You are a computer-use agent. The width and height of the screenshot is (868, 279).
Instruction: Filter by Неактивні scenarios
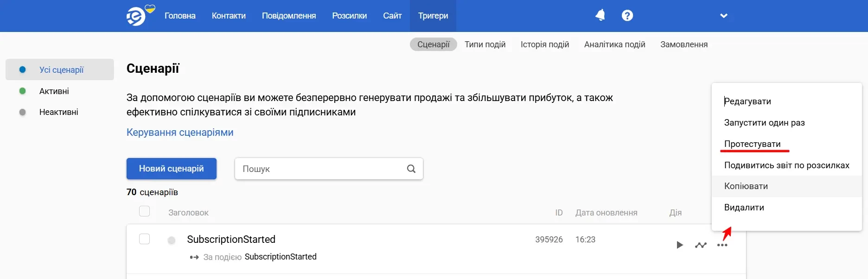58,112
